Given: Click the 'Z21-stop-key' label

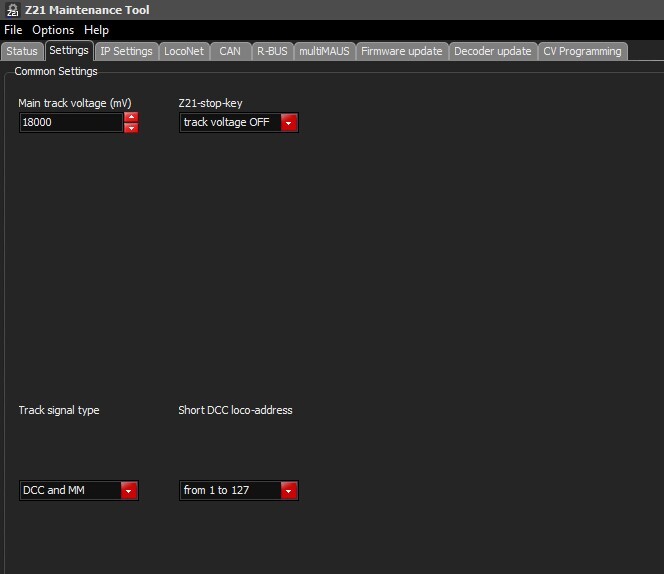Looking at the screenshot, I should coord(210,103).
